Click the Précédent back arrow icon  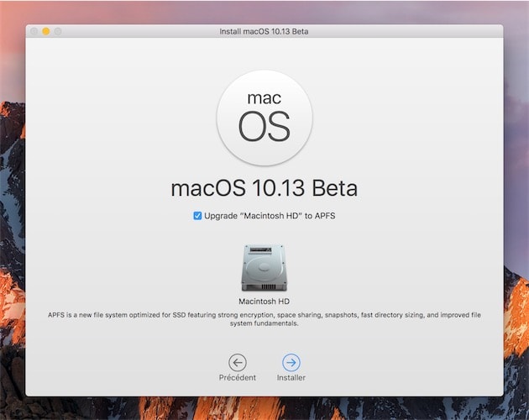(238, 363)
